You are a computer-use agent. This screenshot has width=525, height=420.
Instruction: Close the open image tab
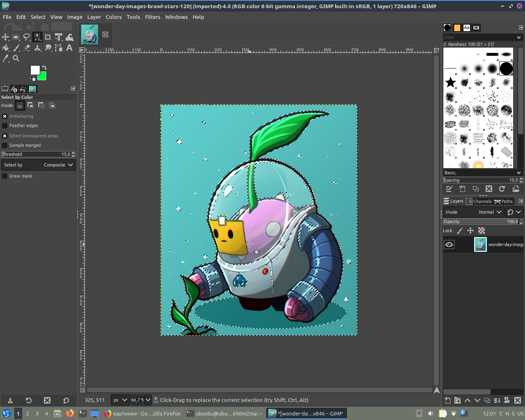point(105,34)
